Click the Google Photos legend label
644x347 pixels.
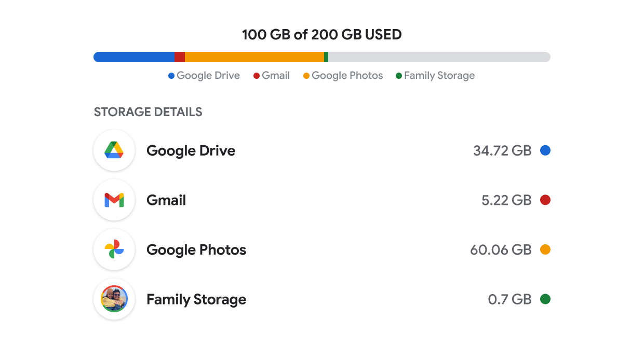pyautogui.click(x=347, y=76)
